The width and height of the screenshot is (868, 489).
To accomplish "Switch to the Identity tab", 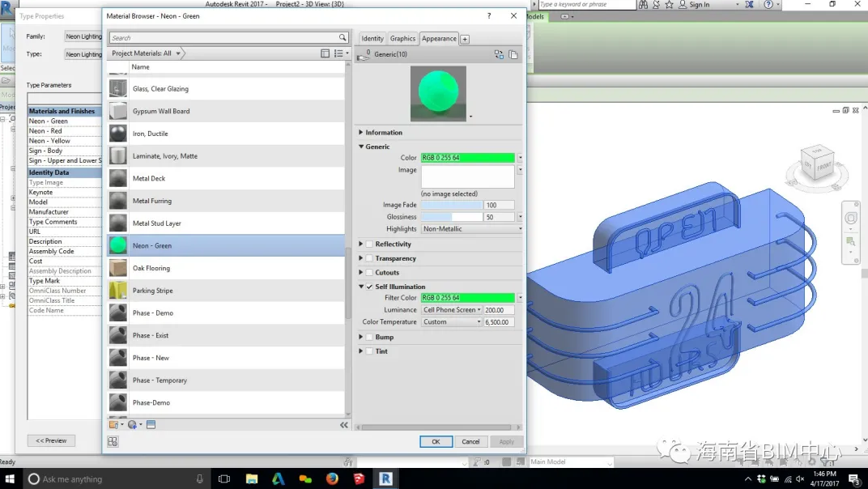I will (x=372, y=39).
